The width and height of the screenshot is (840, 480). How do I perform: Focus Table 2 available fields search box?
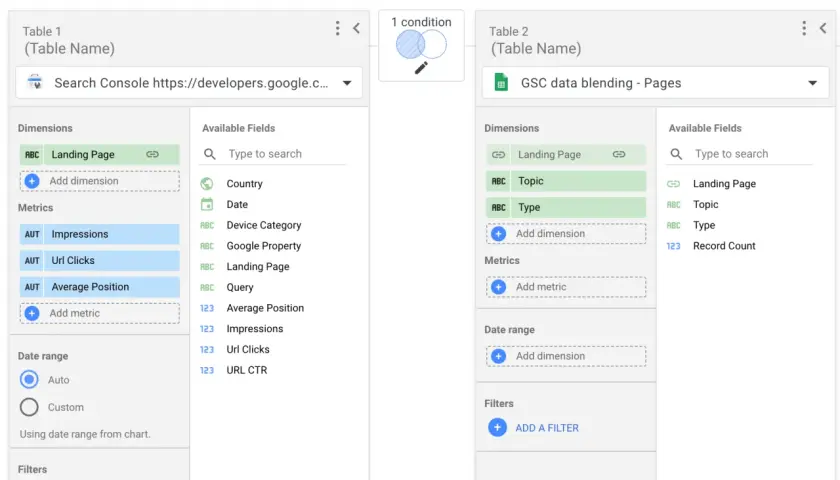coord(739,154)
